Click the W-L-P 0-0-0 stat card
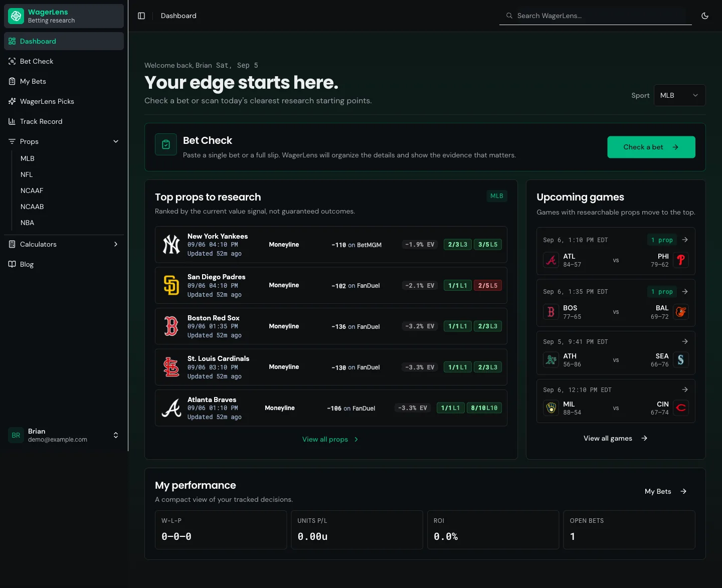722x588 pixels. tap(221, 530)
